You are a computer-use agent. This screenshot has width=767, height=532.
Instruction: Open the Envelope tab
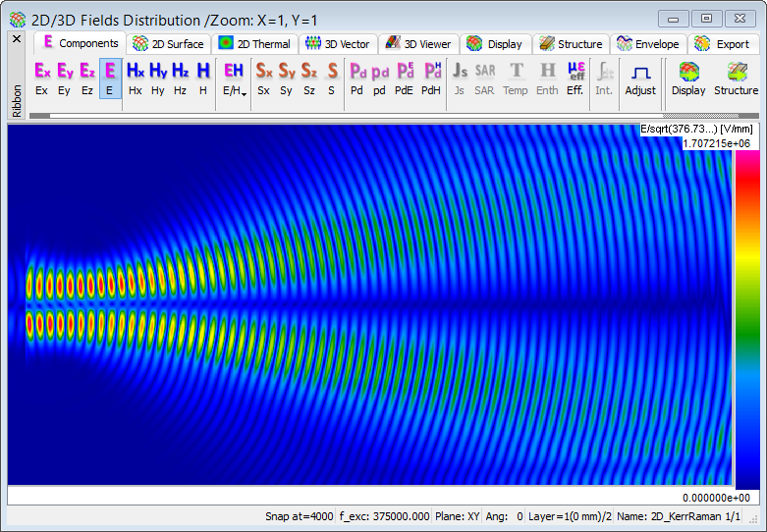click(647, 44)
